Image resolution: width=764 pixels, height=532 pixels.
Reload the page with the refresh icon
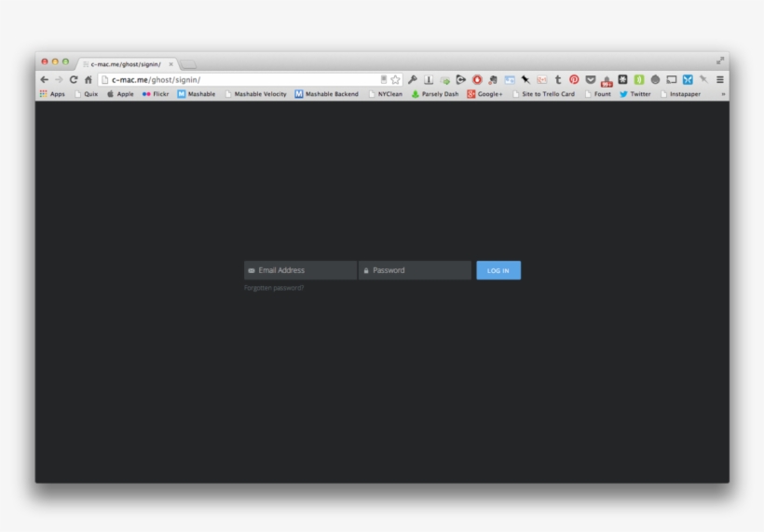[x=74, y=80]
